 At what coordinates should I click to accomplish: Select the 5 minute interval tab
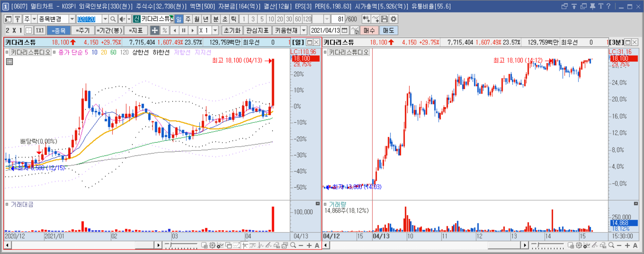[262, 19]
